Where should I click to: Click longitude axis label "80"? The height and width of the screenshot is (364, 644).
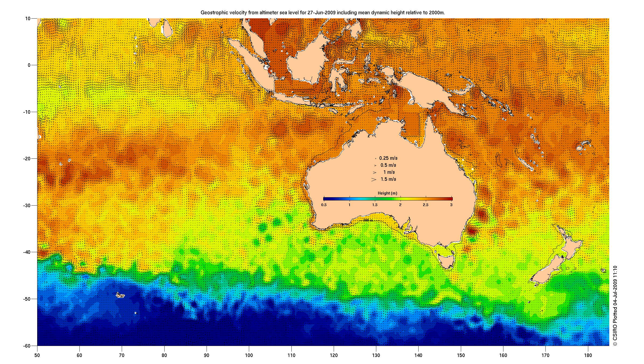(x=164, y=355)
